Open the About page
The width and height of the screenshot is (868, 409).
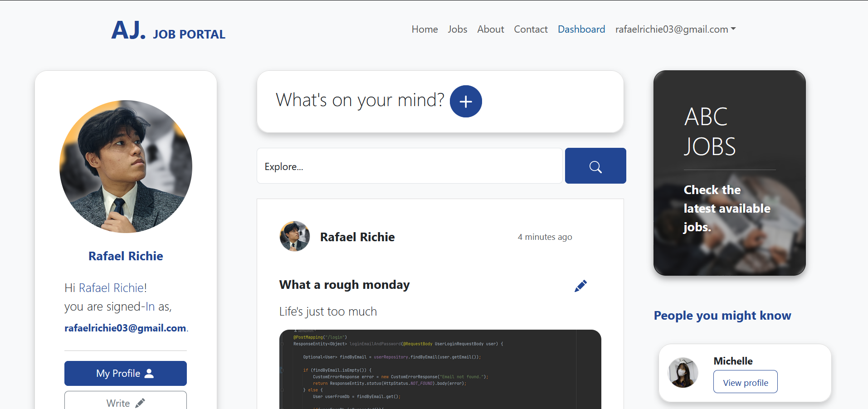point(490,29)
